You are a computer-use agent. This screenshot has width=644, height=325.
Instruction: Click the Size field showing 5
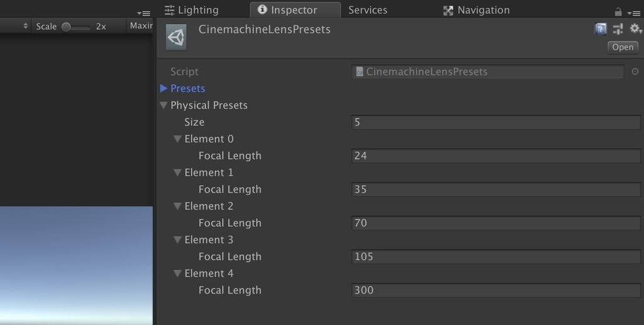(496, 122)
